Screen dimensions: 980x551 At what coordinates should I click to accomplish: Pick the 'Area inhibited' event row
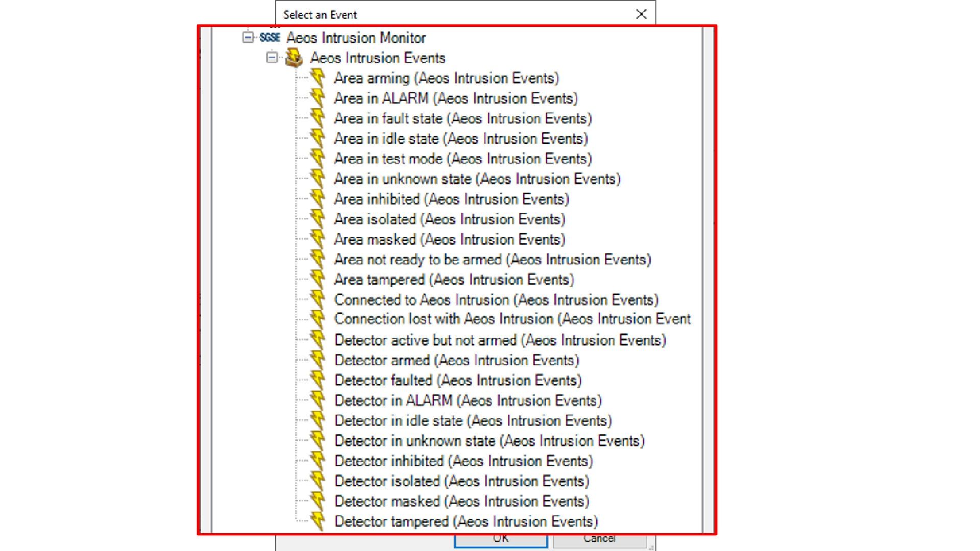pos(452,199)
